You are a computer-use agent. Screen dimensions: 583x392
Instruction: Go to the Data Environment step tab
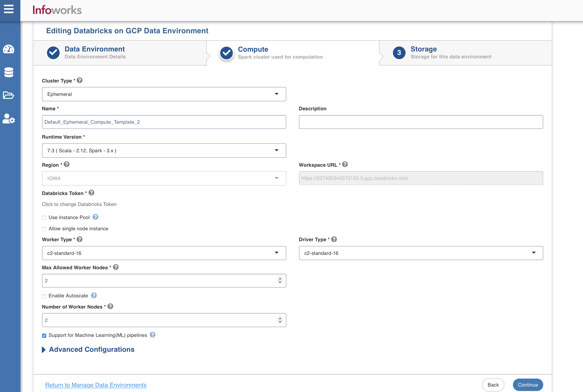pyautogui.click(x=120, y=53)
